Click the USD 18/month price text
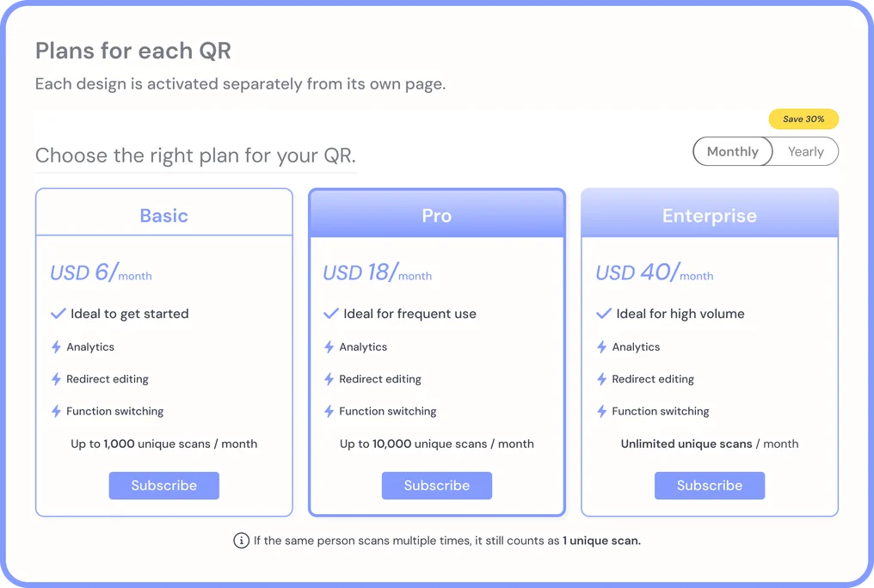The height and width of the screenshot is (588, 874). (x=378, y=273)
